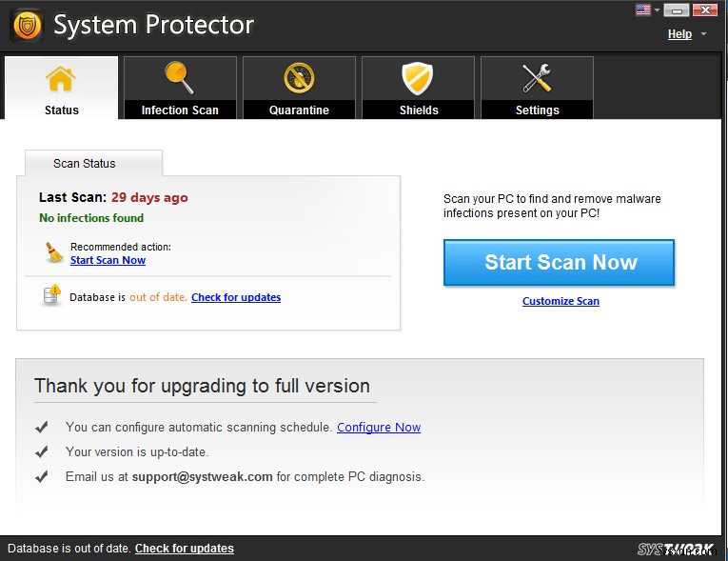
Task: Click the 'out of date.' database status text
Action: click(158, 297)
